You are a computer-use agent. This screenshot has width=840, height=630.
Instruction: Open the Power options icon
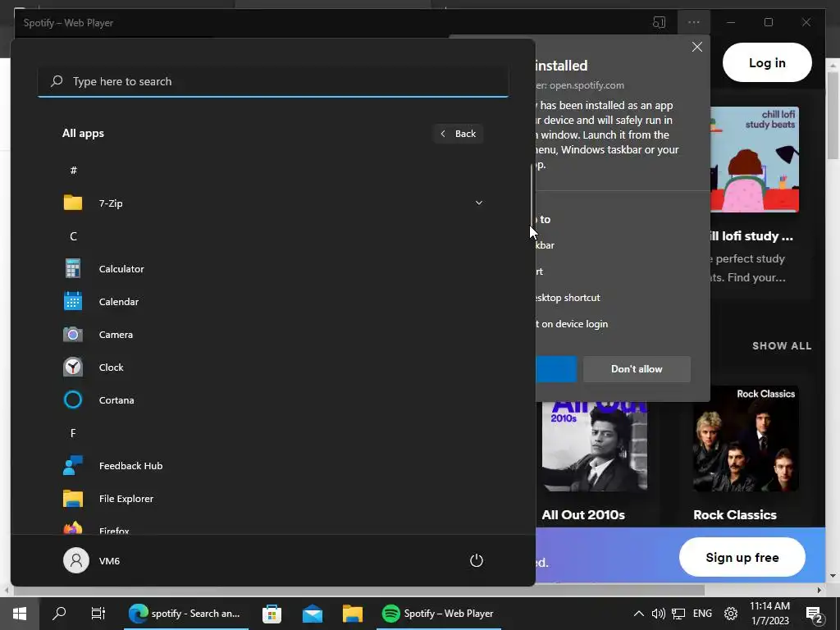(477, 560)
